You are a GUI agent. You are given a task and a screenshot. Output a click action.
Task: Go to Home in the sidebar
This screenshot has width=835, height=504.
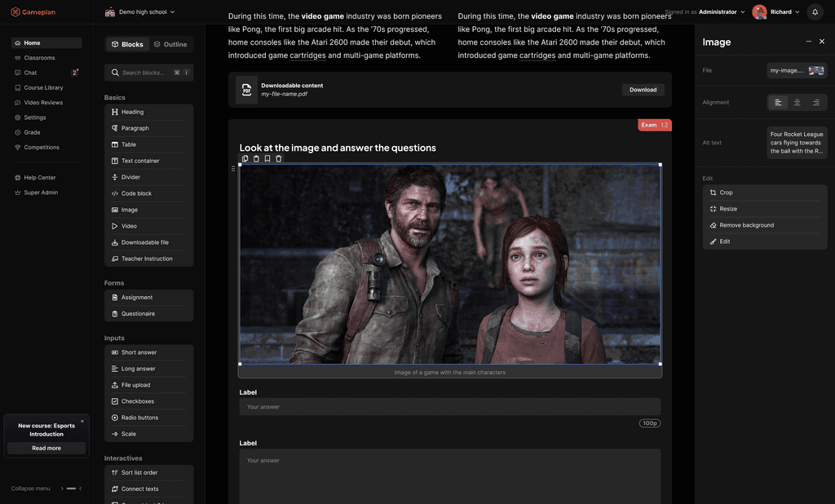(x=46, y=42)
